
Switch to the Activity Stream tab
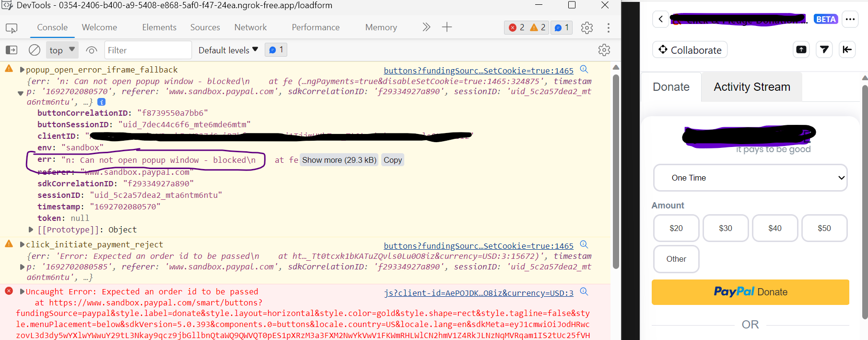(752, 87)
